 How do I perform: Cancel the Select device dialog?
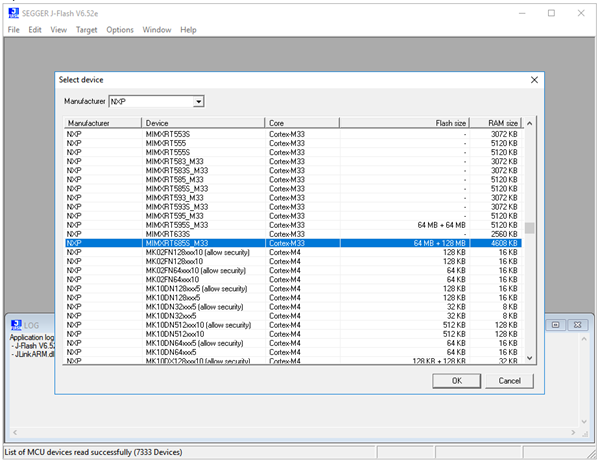pos(509,381)
